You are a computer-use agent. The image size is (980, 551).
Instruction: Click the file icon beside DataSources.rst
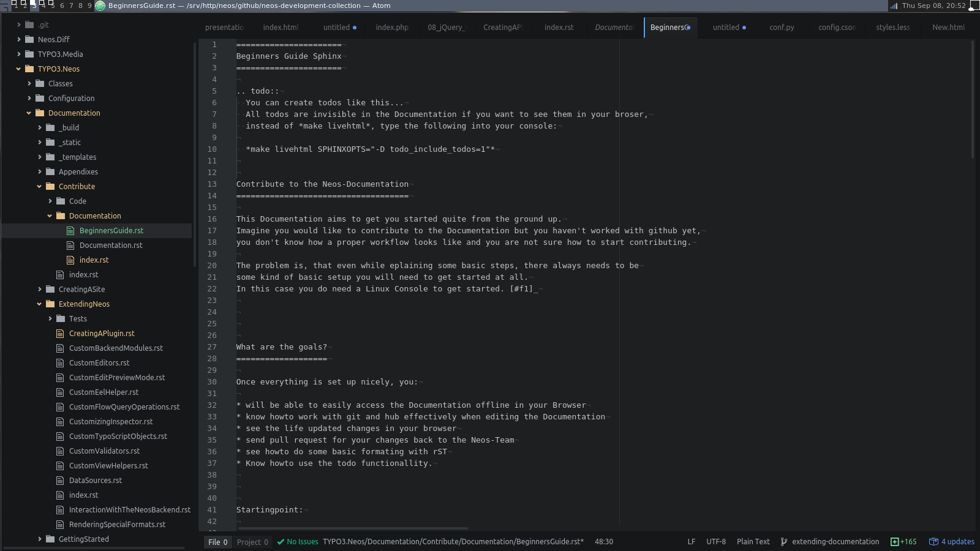(60, 480)
